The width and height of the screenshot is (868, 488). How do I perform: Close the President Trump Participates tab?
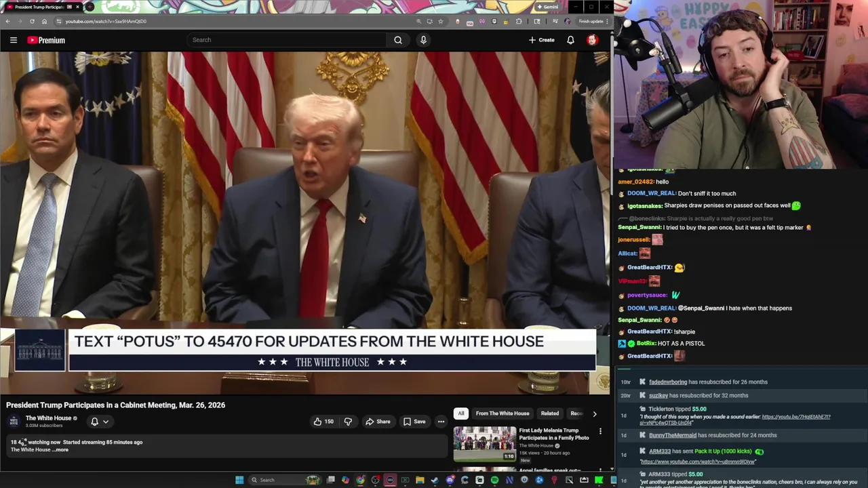coord(77,7)
